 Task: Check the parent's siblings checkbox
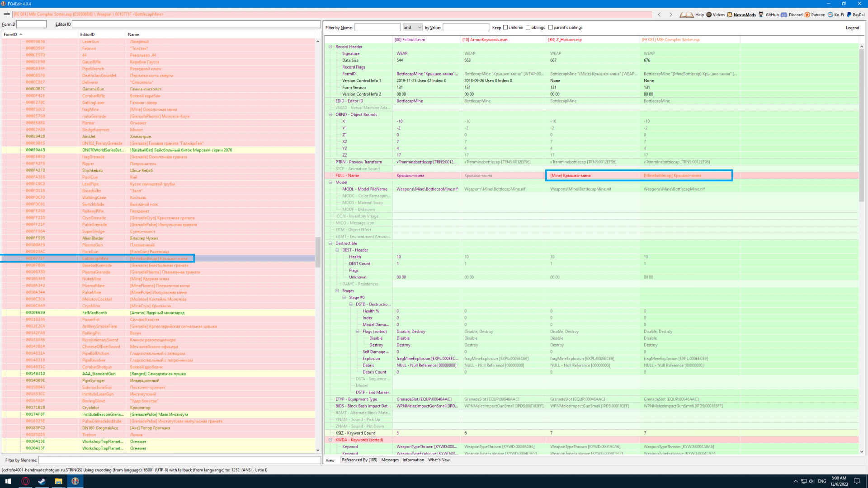(x=550, y=28)
